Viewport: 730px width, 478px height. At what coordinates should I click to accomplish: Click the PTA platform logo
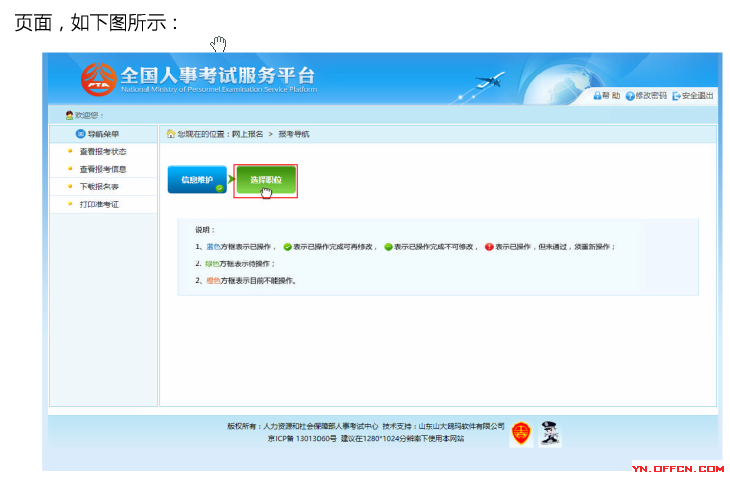(98, 80)
